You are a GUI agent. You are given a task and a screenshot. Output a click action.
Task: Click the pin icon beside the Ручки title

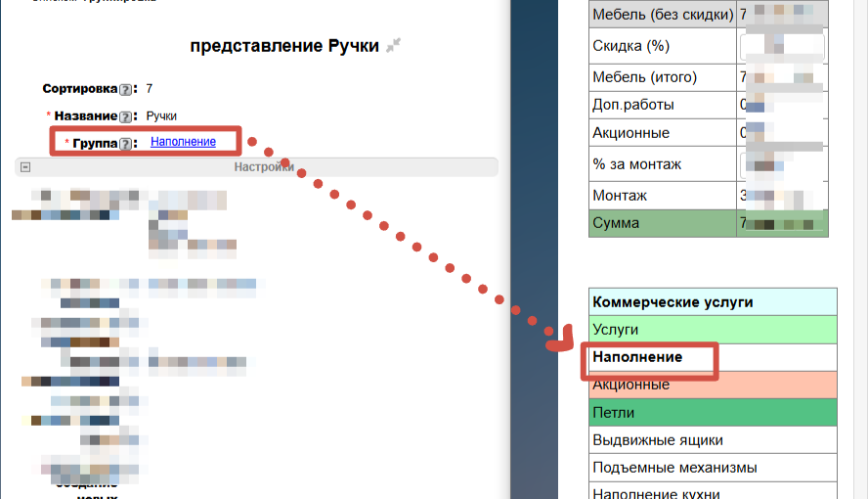[x=394, y=45]
